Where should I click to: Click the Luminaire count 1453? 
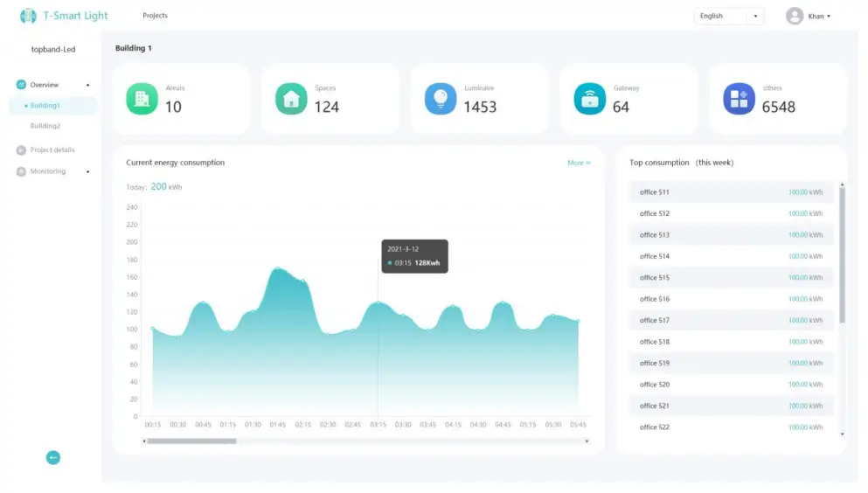coord(480,107)
